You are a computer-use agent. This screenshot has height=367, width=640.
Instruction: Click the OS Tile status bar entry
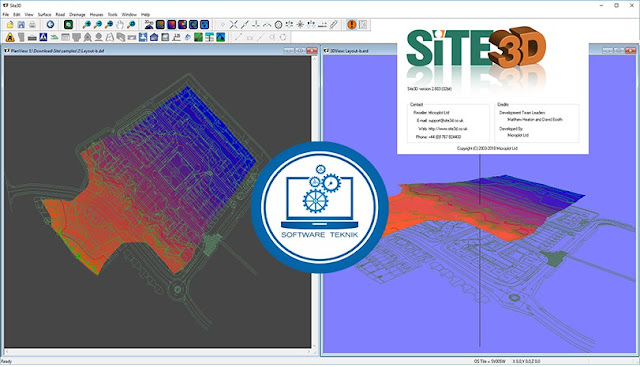tap(489, 361)
